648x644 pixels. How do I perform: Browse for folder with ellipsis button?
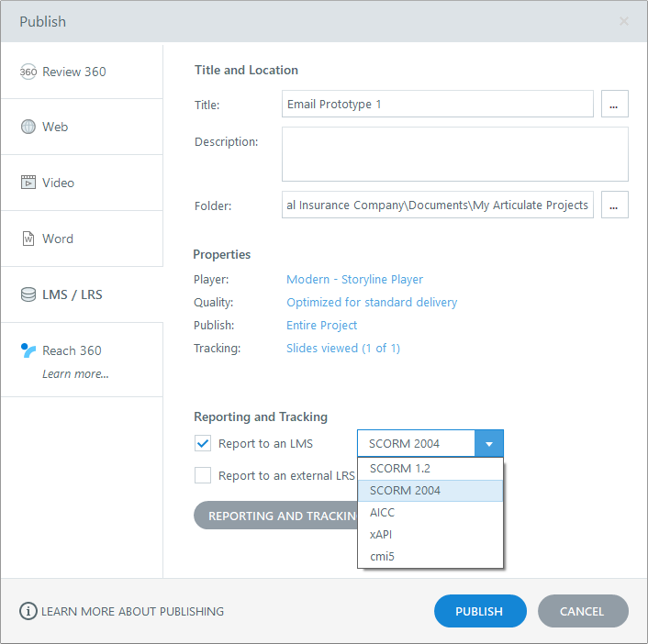[614, 205]
